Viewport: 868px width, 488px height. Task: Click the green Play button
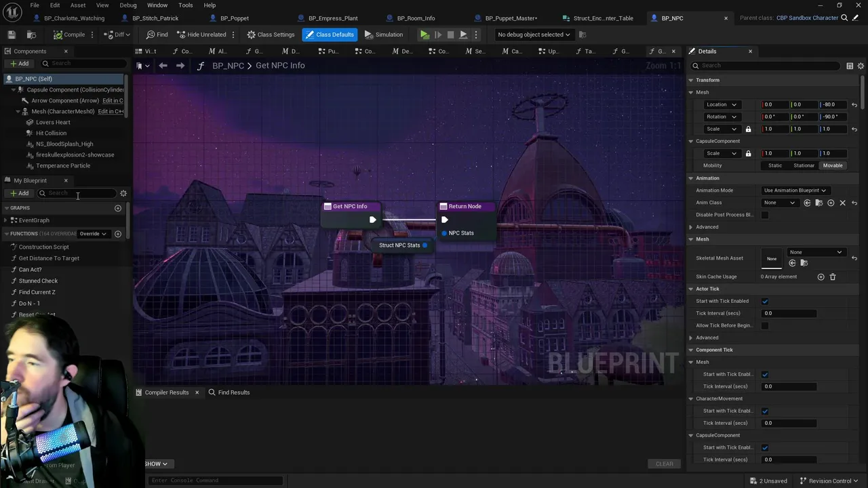coord(425,35)
